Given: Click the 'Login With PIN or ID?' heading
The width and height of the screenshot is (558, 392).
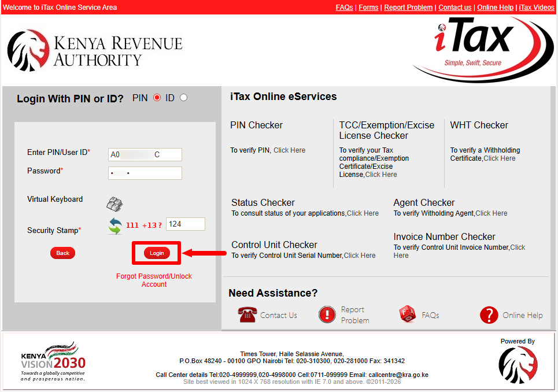Looking at the screenshot, I should click(70, 98).
